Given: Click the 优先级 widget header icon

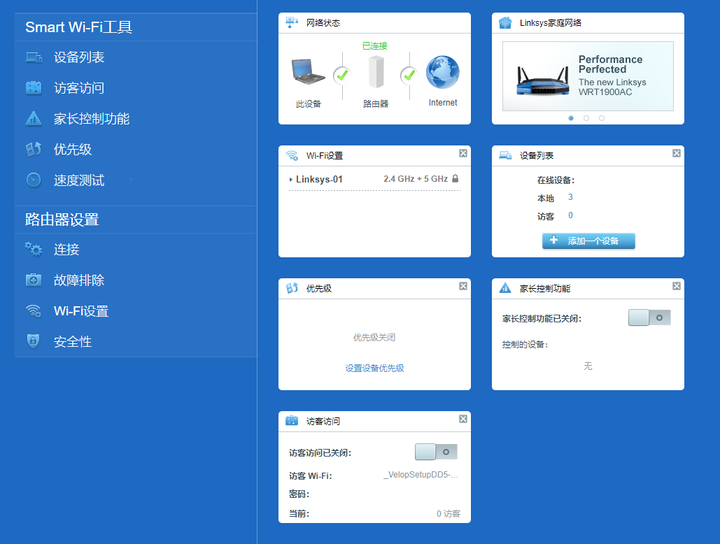Looking at the screenshot, I should [292, 288].
